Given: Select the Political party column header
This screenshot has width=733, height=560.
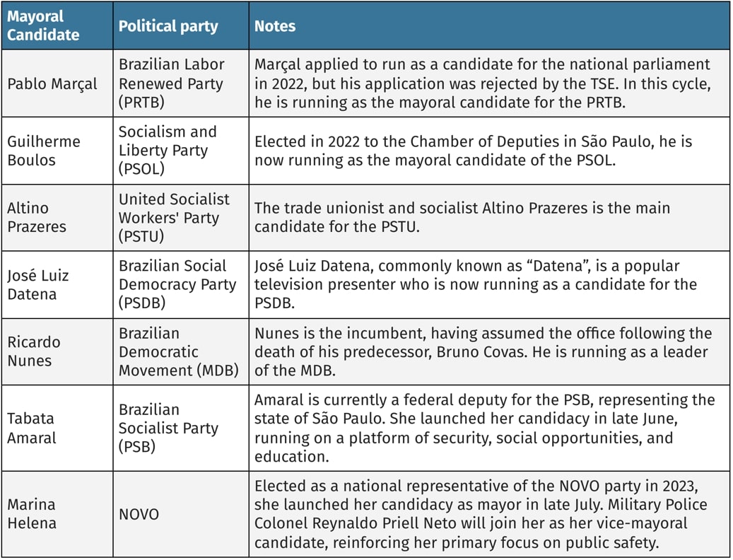Looking at the screenshot, I should click(181, 25).
